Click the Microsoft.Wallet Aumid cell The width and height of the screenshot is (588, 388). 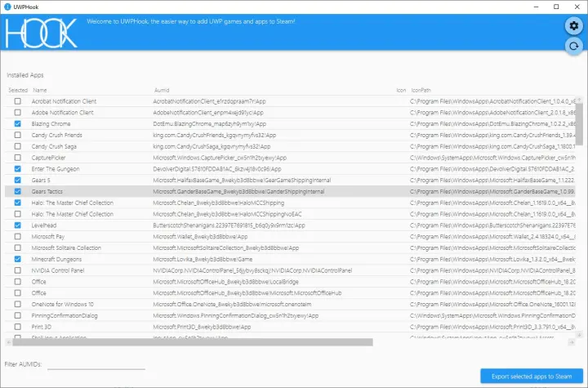(200, 236)
